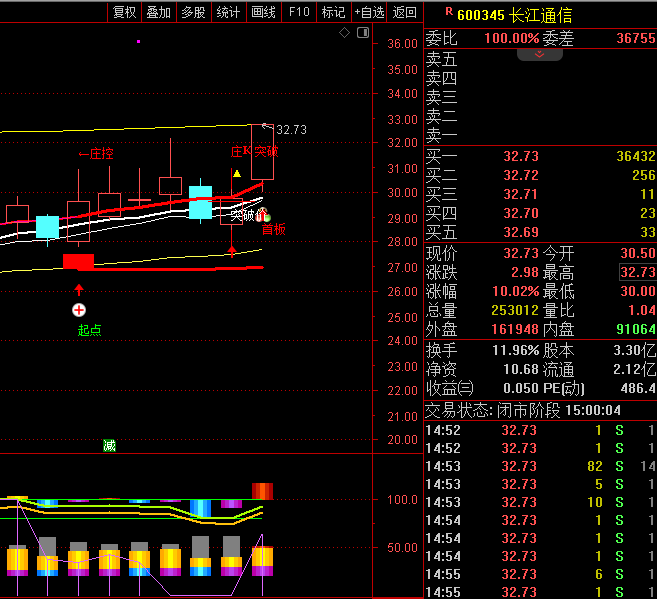657x599 pixels.
Task: Click the diamond icon at chart top-right
Action: (344, 33)
